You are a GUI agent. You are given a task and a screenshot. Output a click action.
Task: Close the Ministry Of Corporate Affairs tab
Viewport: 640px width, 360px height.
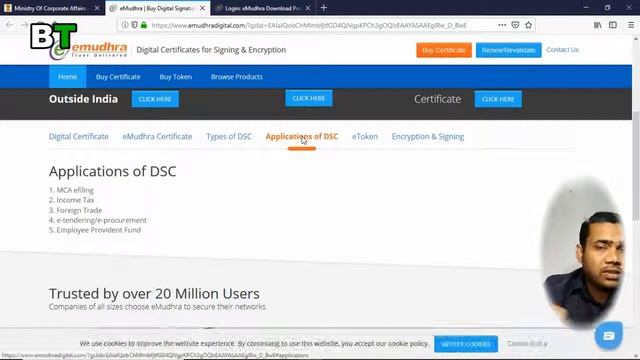click(x=97, y=8)
